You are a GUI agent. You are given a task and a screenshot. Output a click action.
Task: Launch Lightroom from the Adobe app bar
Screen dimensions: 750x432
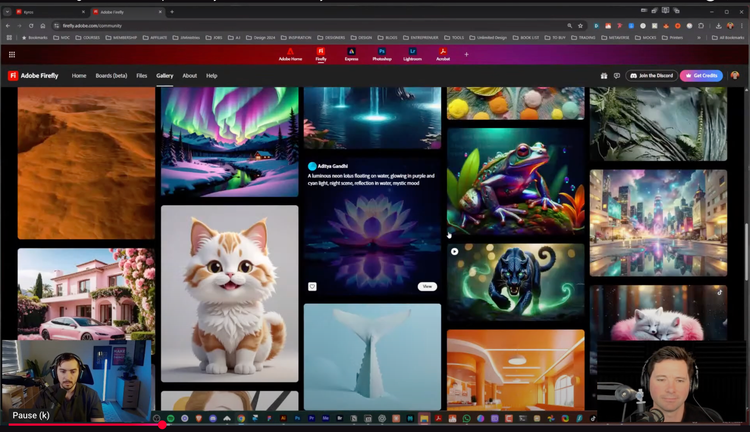click(411, 53)
